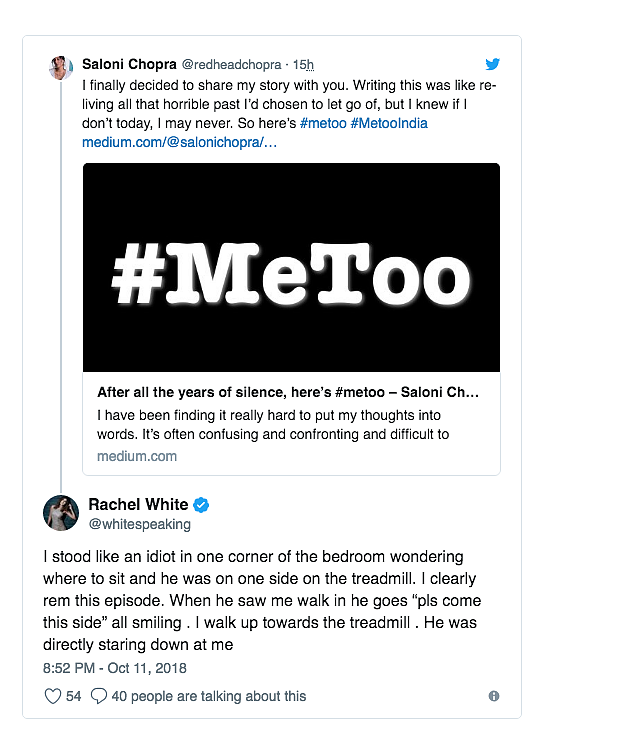Click the Saloni Chopra display name
The image size is (618, 739).
[129, 64]
